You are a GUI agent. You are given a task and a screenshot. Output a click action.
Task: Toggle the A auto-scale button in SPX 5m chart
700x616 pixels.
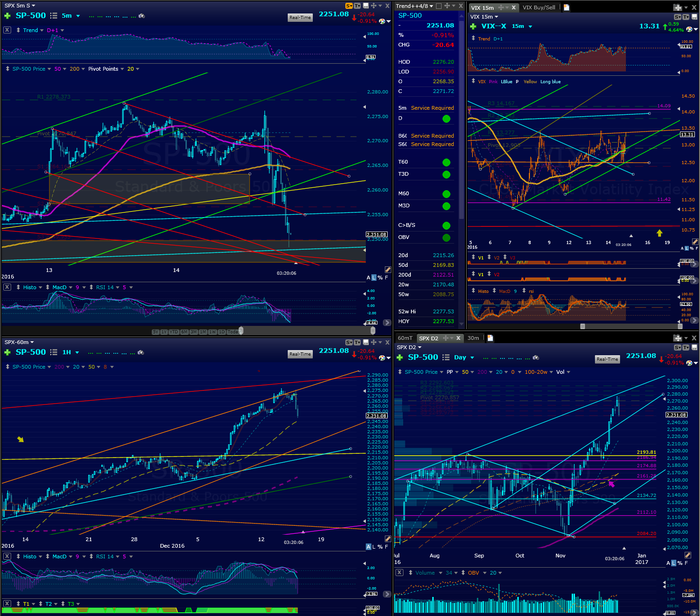pos(369,278)
